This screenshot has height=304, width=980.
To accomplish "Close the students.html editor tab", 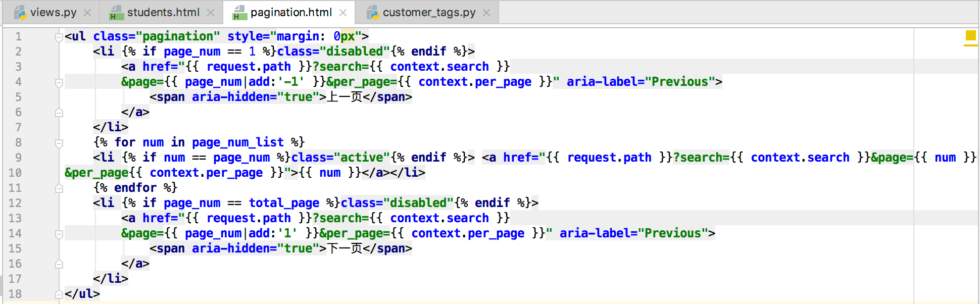I will click(x=211, y=13).
